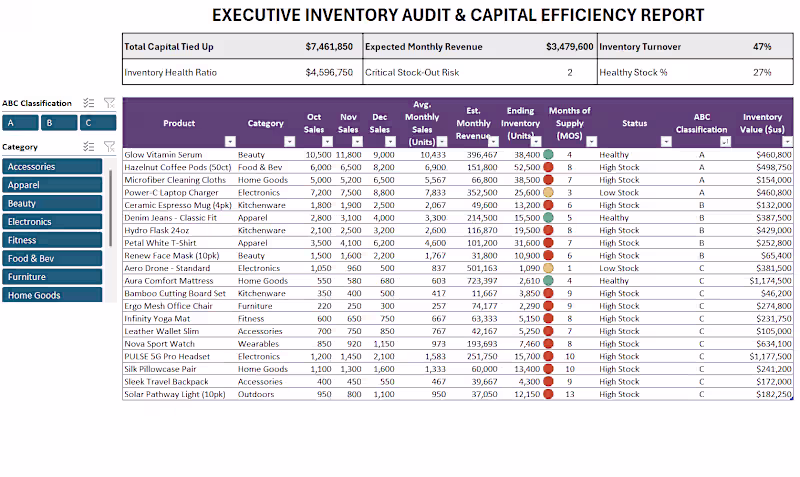Click the green indicator for Aura Comfort Mattress

(x=548, y=281)
